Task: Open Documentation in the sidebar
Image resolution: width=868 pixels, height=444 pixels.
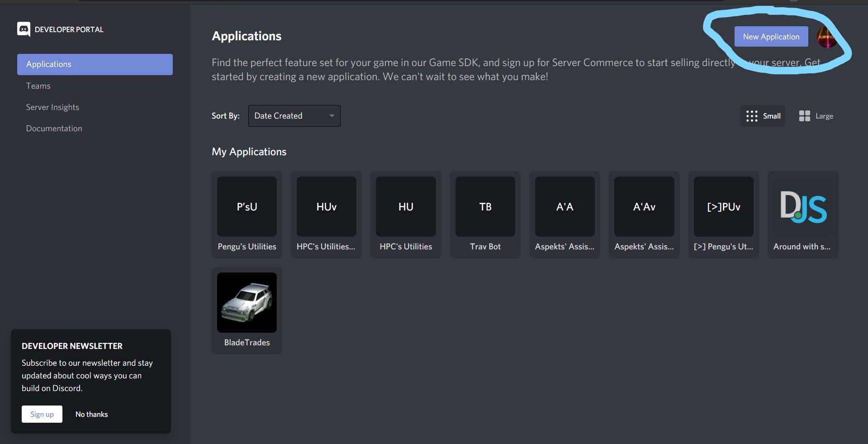Action: pos(54,129)
